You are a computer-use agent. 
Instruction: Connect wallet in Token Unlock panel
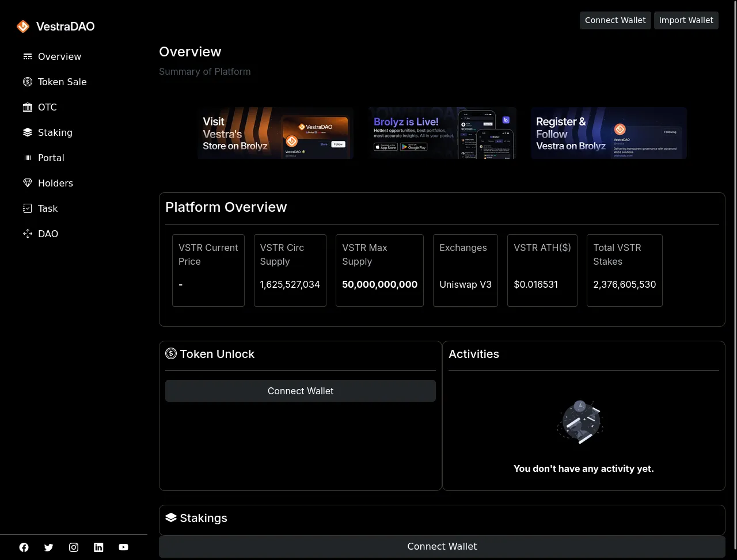(x=301, y=391)
